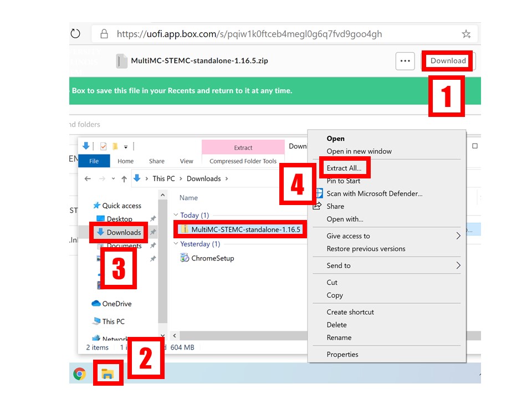Image resolution: width=532 pixels, height=399 pixels.
Task: Choose Delete from context menu
Action: pyautogui.click(x=336, y=325)
